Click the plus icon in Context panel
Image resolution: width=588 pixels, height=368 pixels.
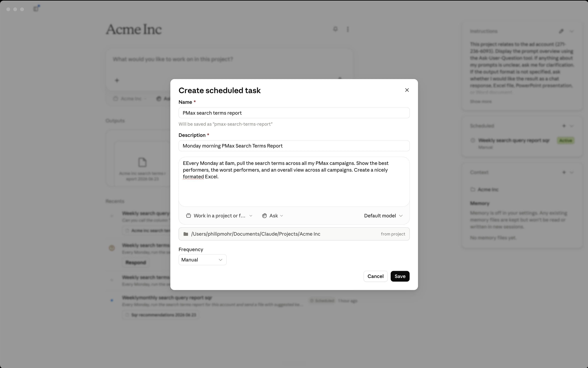pyautogui.click(x=564, y=172)
